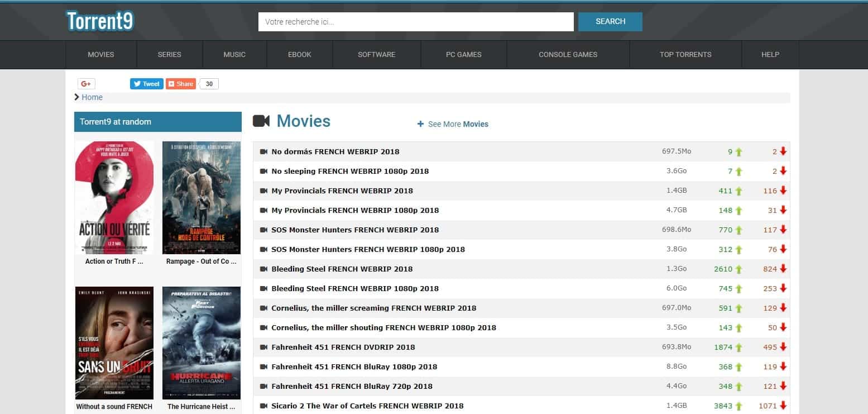Viewport: 868px width, 414px height.
Task: Click the orange Share button
Action: tap(180, 83)
